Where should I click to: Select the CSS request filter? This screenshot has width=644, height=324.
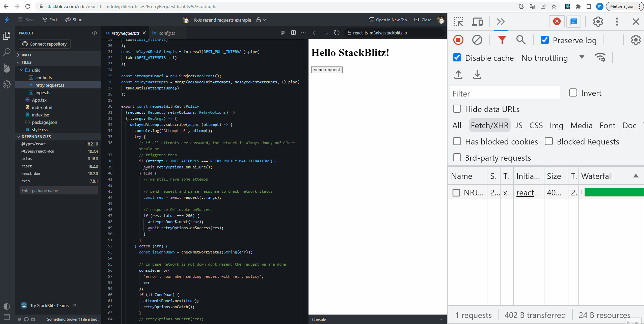pos(536,126)
